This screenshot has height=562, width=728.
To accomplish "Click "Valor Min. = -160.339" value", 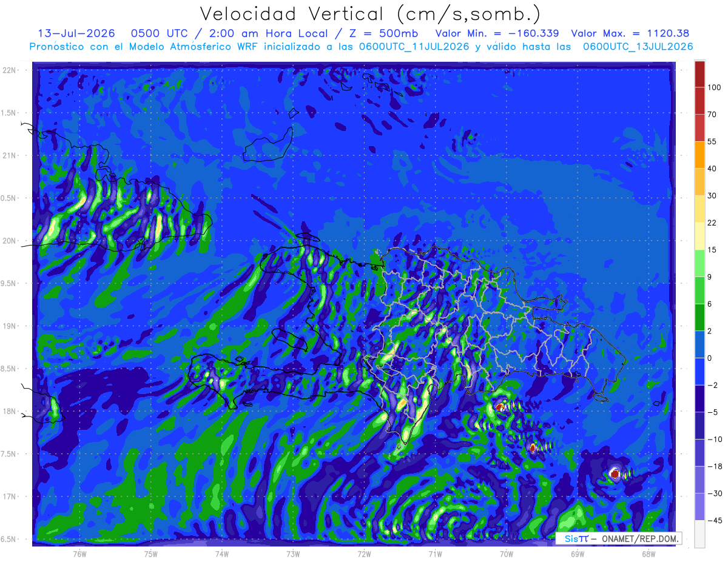I will [497, 33].
